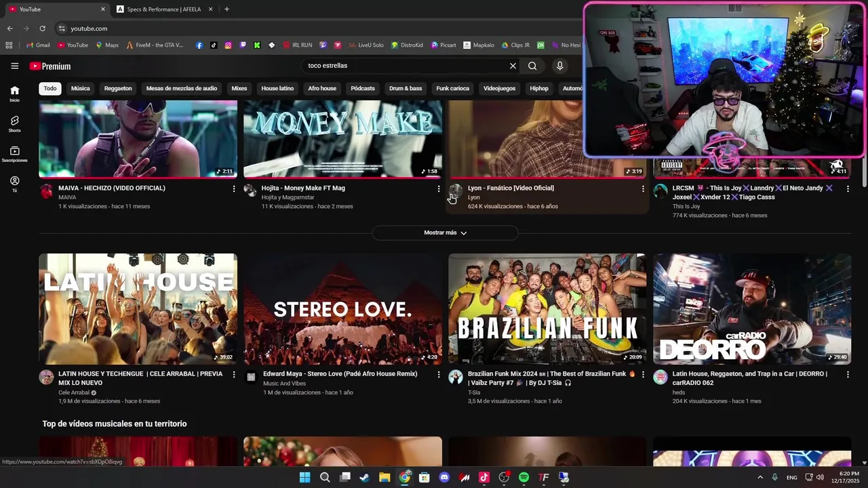This screenshot has width=868, height=488.
Task: Select the Música filter chip
Action: pos(80,88)
